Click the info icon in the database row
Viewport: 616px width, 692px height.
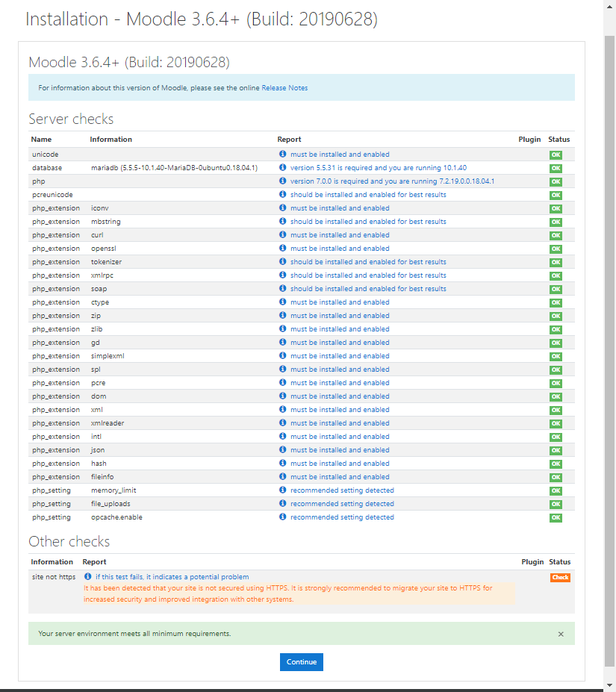coord(282,167)
